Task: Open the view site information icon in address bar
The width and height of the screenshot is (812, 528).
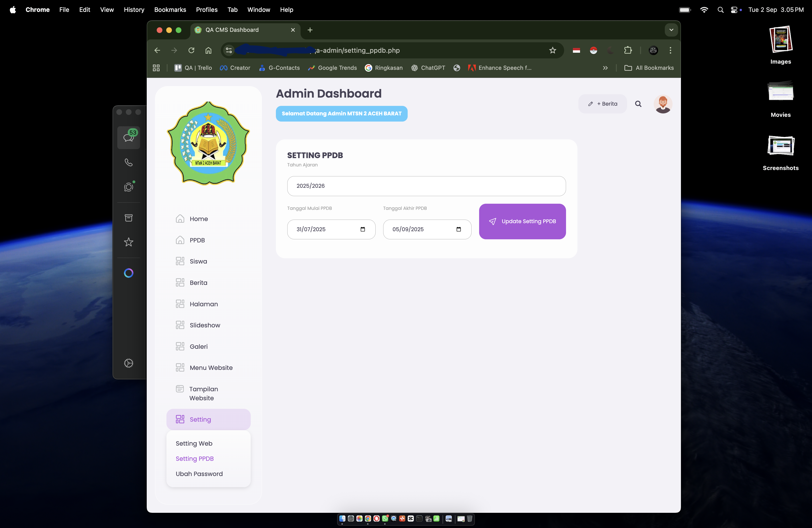Action: [229, 51]
